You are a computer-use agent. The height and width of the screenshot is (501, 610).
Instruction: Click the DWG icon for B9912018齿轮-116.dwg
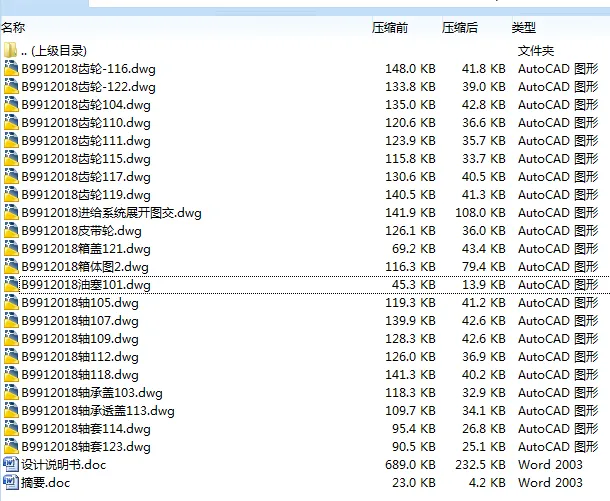(11, 68)
